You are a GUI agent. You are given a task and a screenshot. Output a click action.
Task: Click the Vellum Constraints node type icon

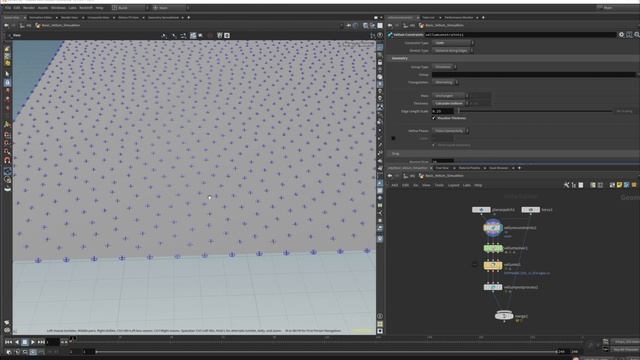coord(390,35)
